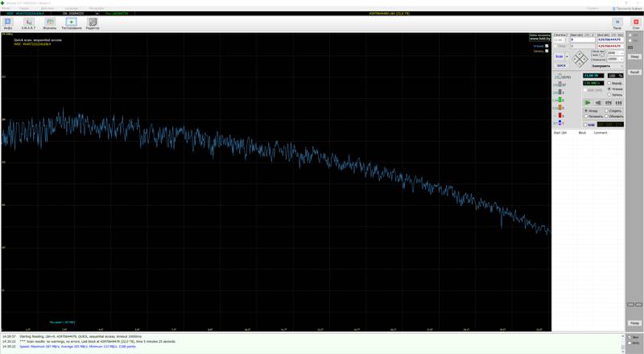Open the Сервис menu
644x354 pixels.
[25, 8]
